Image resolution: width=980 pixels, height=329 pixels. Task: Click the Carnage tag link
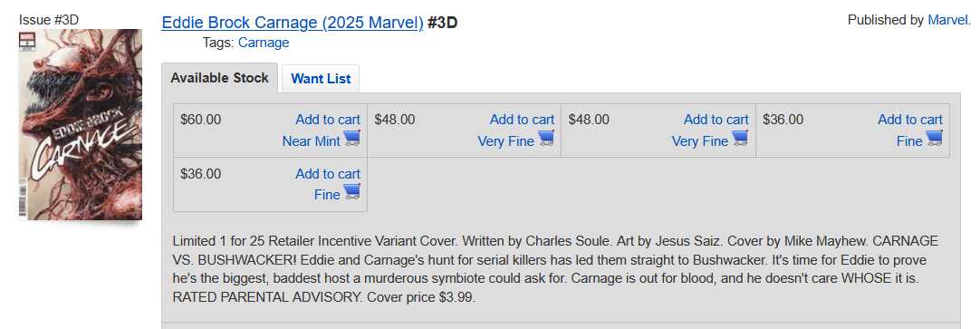coord(264,43)
